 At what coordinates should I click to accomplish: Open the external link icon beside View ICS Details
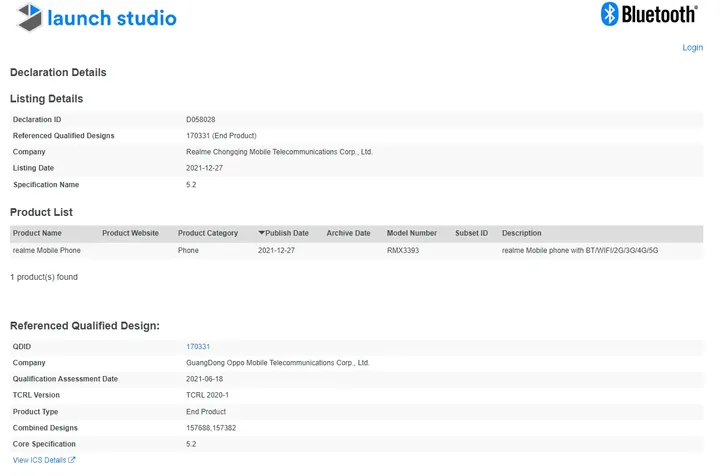[72, 460]
